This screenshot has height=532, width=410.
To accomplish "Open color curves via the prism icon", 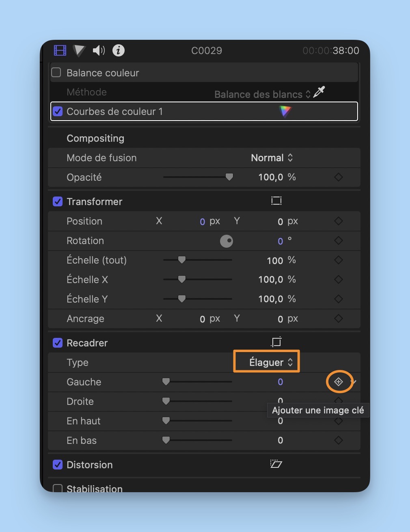I will 285,111.
